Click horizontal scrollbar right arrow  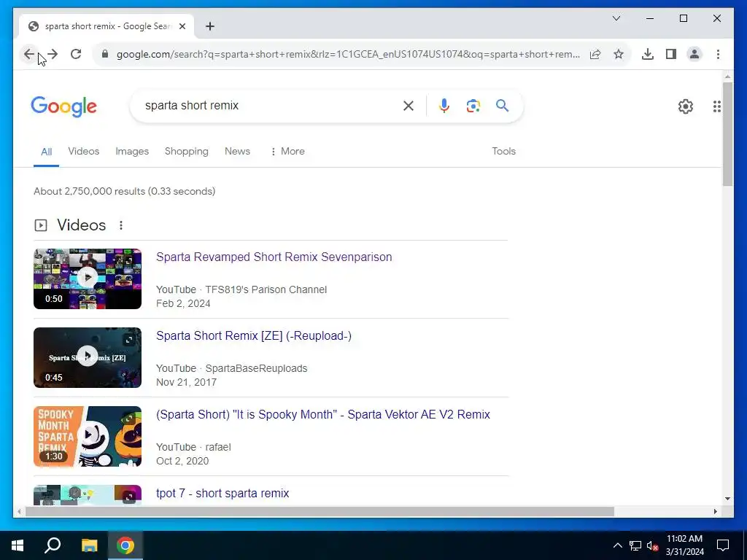click(715, 511)
